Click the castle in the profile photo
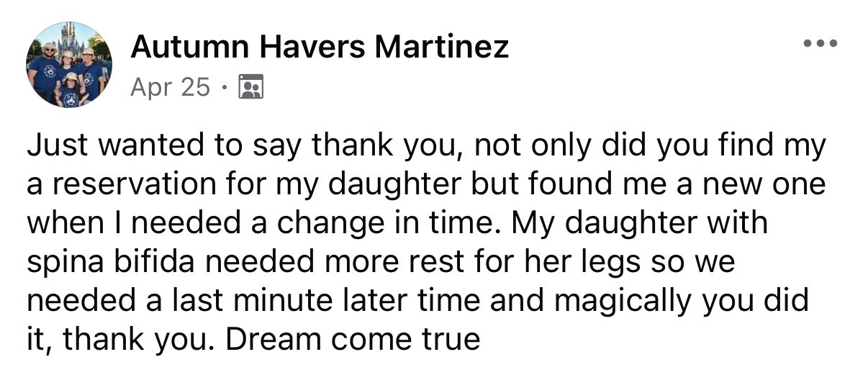Screen dimensions: 868x375 (x=71, y=38)
